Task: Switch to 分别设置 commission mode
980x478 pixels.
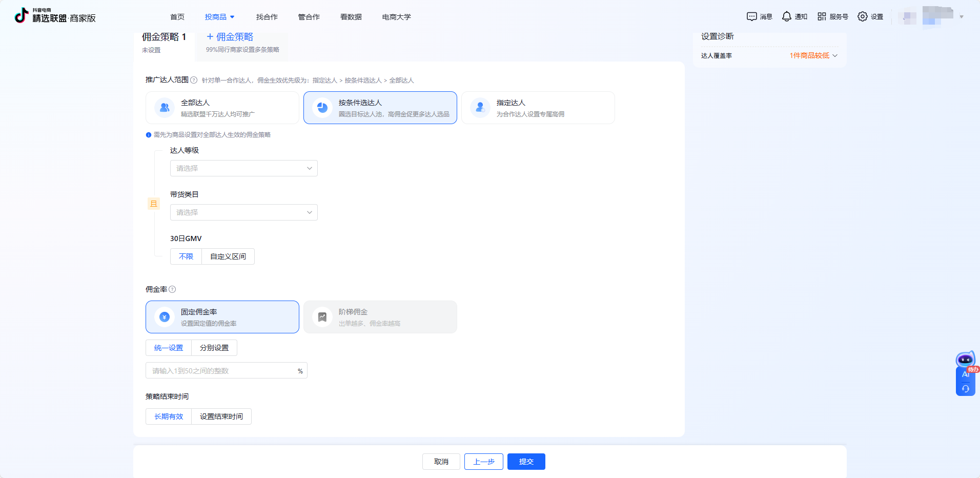Action: point(214,348)
